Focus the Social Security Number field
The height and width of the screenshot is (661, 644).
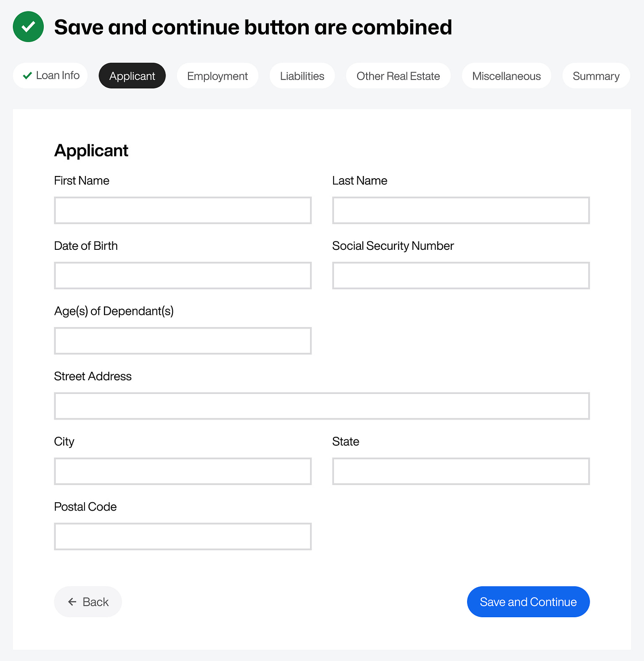click(461, 275)
